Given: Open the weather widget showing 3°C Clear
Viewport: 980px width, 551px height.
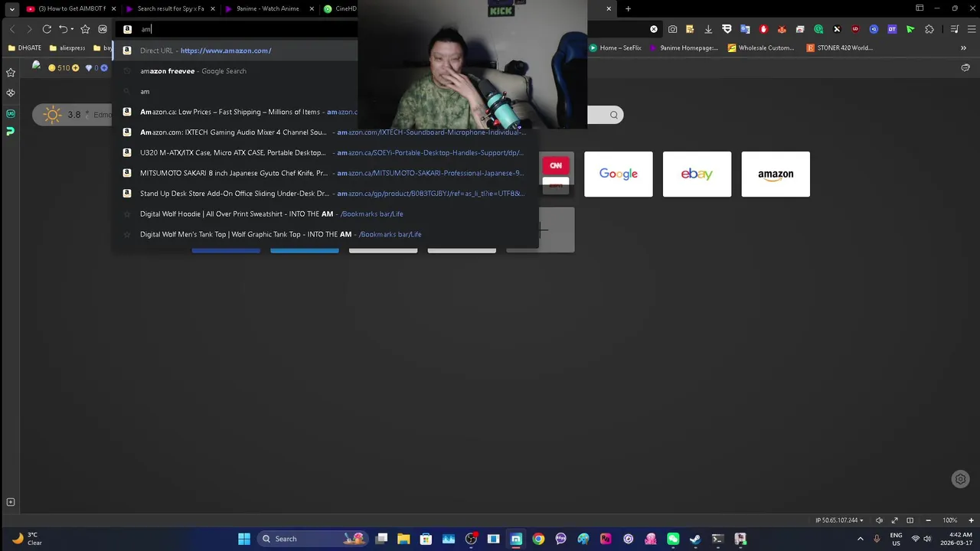Looking at the screenshot, I should pyautogui.click(x=26, y=539).
